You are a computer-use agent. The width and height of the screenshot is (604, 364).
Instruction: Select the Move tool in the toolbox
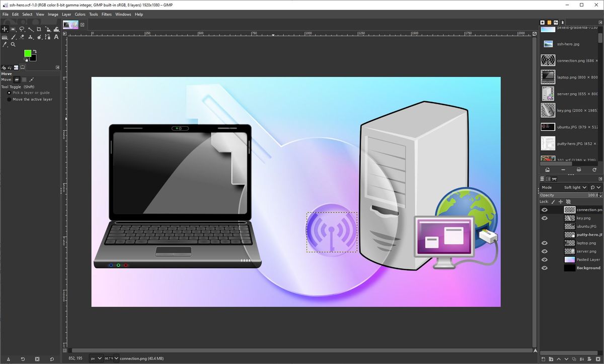click(5, 29)
